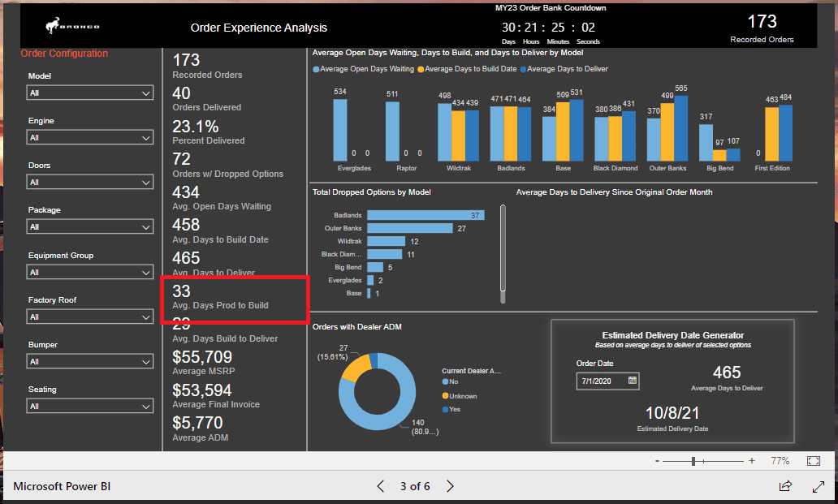Click the MY23 Order Bank Countdown timer
The image size is (838, 504).
(551, 25)
